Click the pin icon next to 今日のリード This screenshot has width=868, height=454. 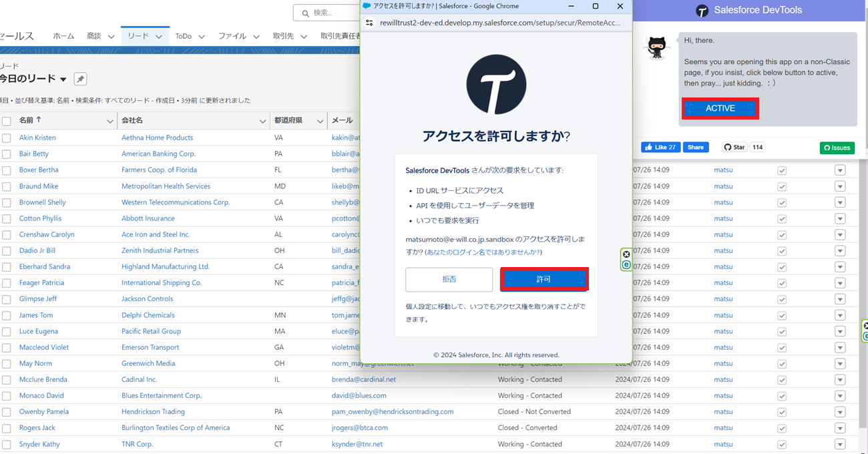pos(80,78)
